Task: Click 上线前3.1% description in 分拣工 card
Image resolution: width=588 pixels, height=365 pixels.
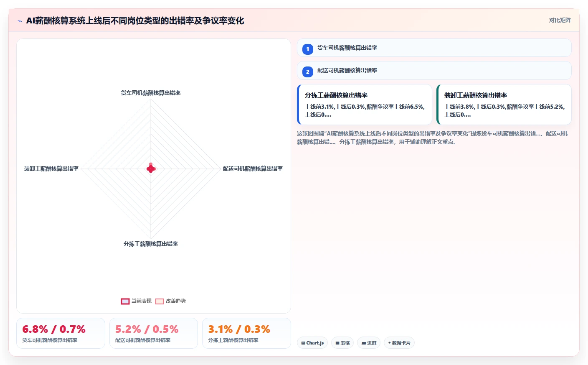Action: [x=365, y=111]
